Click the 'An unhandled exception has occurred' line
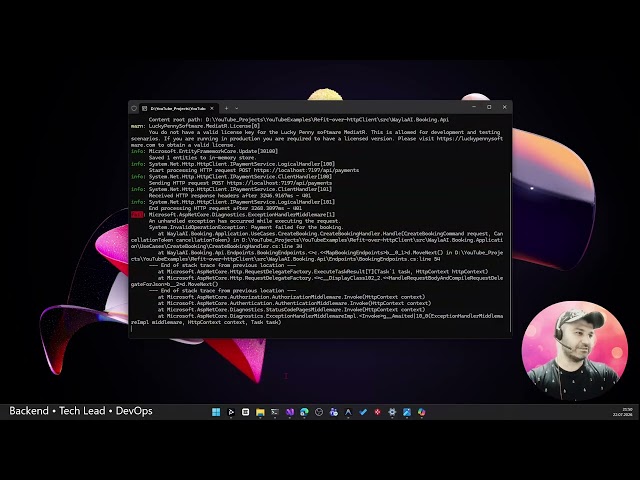Viewport: 640px width, 480px height. 244,221
